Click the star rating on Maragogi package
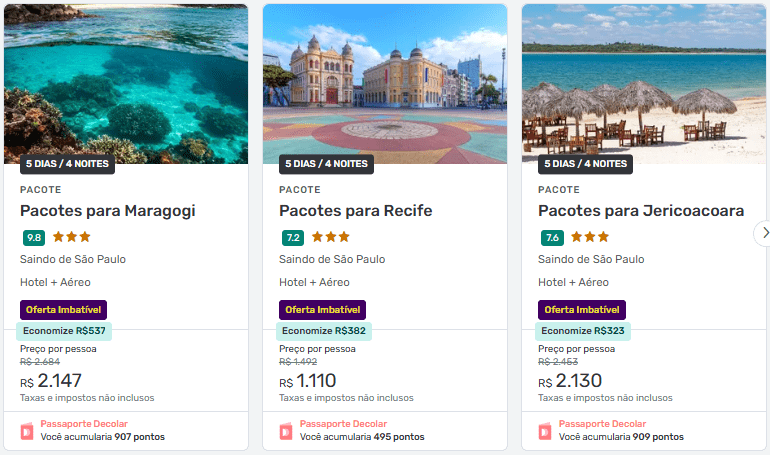 point(72,237)
